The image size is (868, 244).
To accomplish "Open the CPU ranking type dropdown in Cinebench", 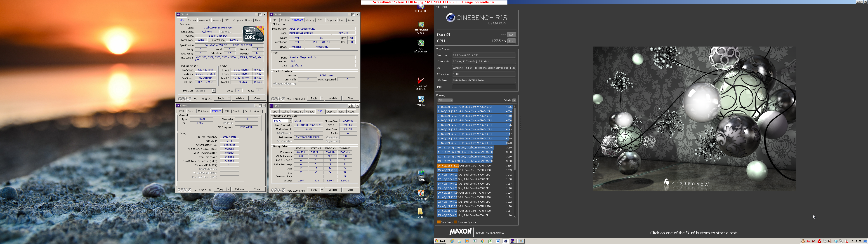I will click(x=445, y=100).
